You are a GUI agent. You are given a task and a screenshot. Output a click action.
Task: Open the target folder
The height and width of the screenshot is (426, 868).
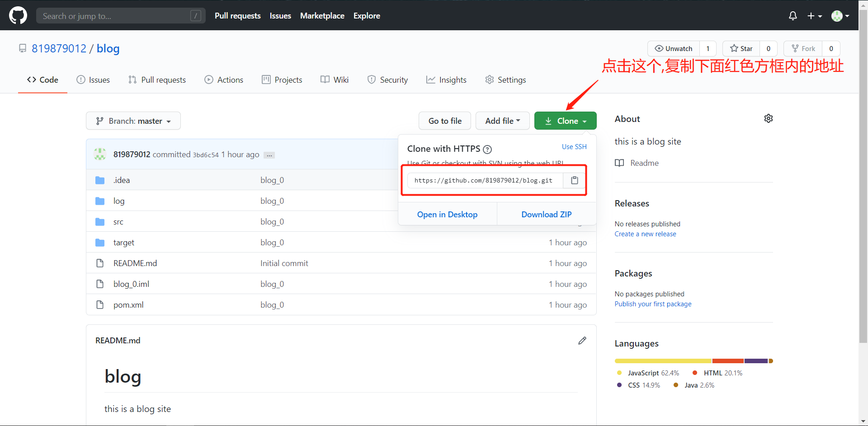[124, 242]
